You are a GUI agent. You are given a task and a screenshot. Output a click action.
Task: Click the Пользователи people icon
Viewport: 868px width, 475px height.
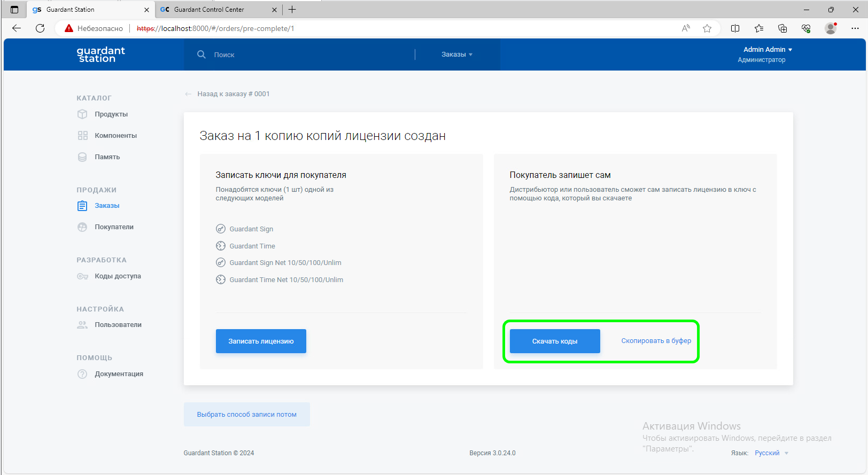coord(82,325)
